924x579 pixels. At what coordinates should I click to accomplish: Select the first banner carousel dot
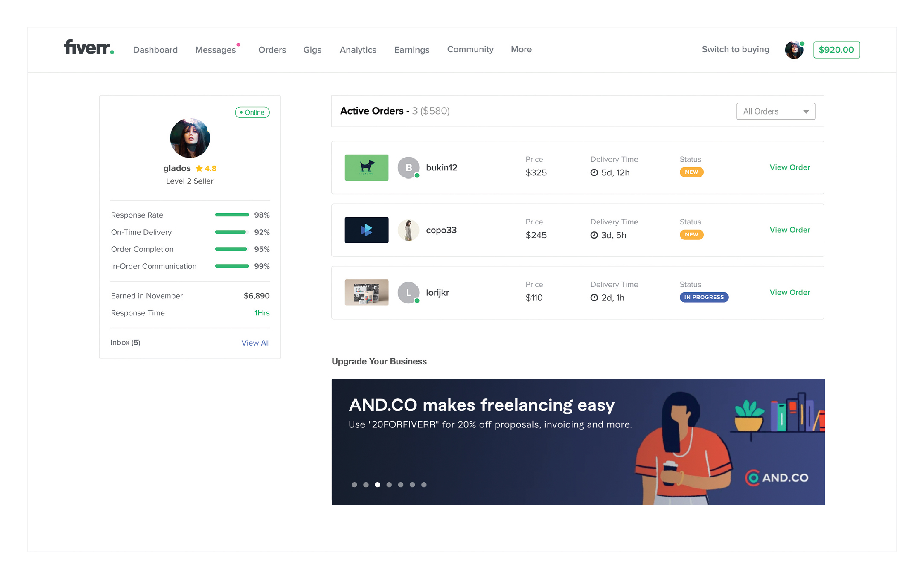click(x=354, y=484)
